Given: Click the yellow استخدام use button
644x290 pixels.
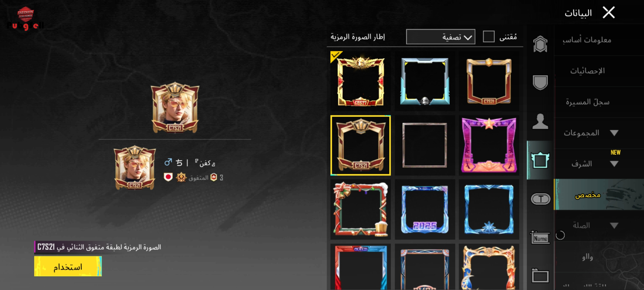Looking at the screenshot, I should pyautogui.click(x=68, y=266).
